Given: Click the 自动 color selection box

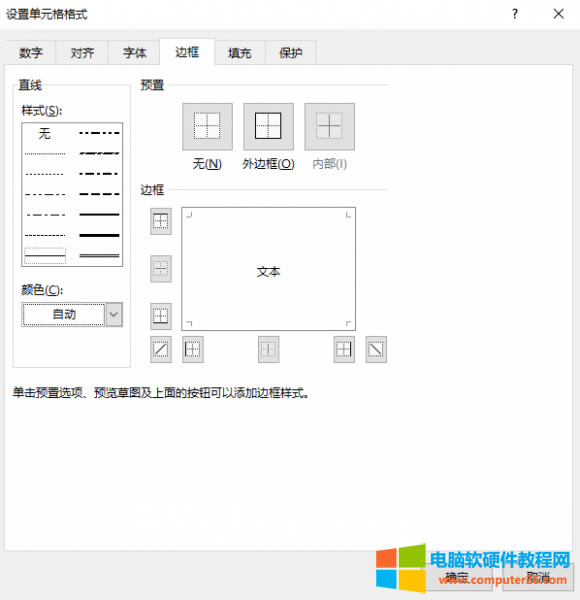Looking at the screenshot, I should tap(64, 315).
